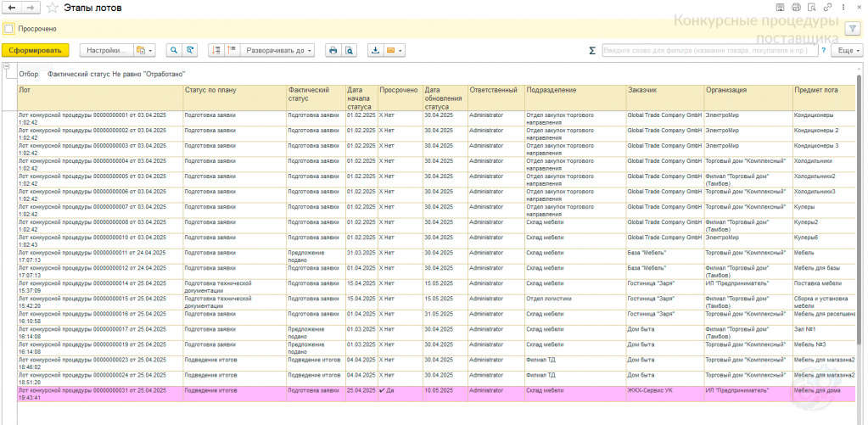Viewport: 868px width, 425px height.
Task: Click the Мебель №3 subject cell
Action: tap(824, 348)
